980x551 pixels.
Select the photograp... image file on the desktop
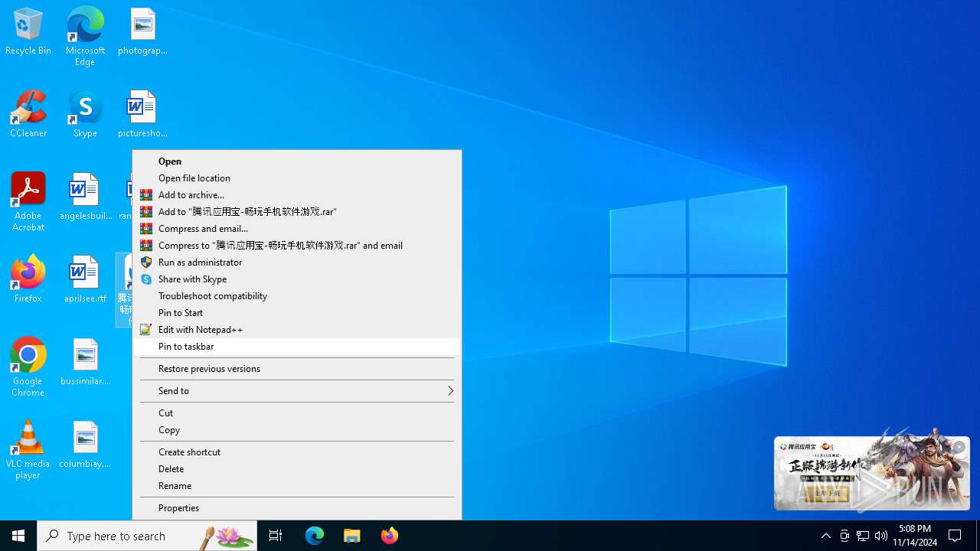[x=142, y=31]
